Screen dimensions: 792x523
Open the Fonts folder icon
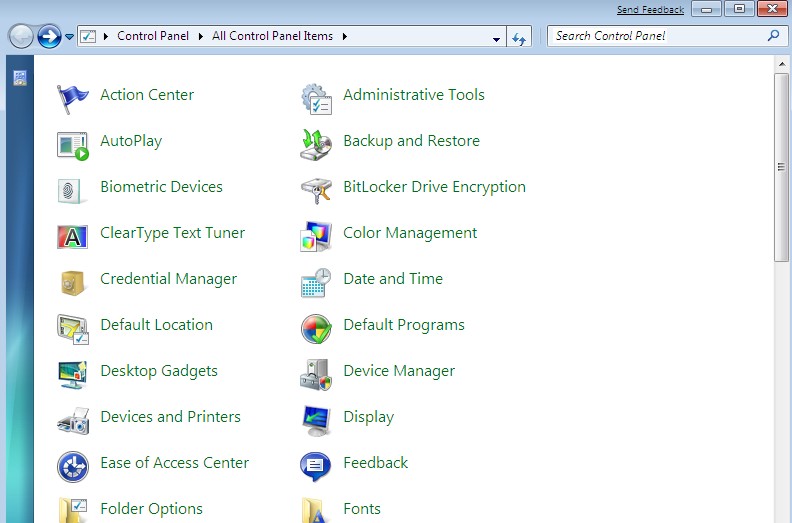point(313,510)
